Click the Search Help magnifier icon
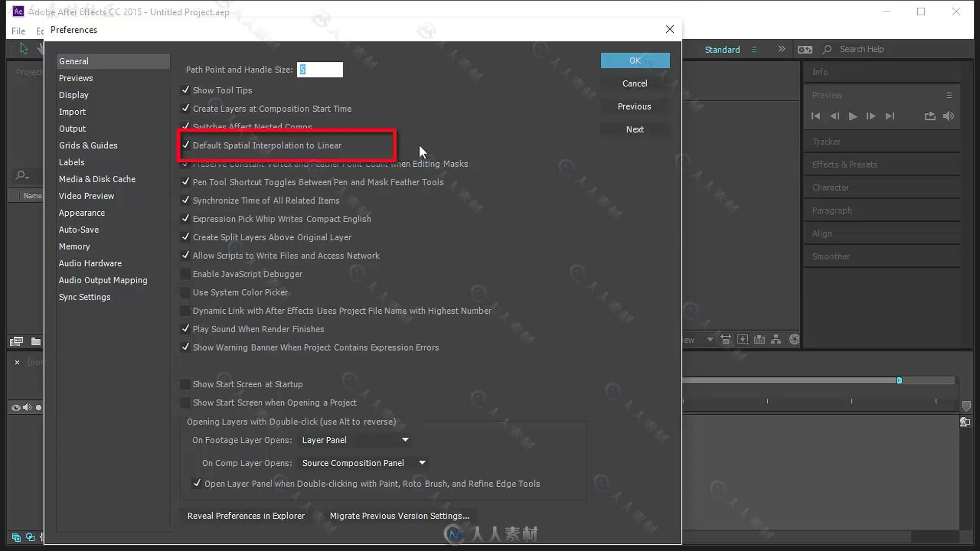 pyautogui.click(x=827, y=49)
